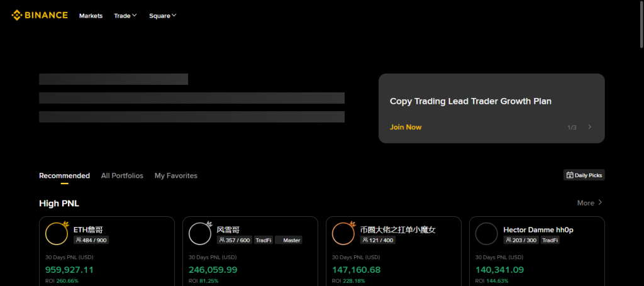Open Daily Picks
Image resolution: width=644 pixels, height=286 pixels.
[x=584, y=175]
